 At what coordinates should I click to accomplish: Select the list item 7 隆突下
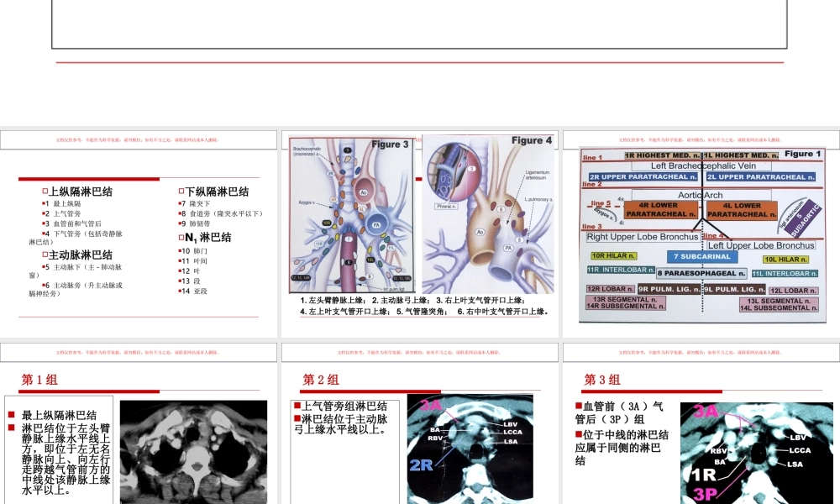click(x=195, y=203)
